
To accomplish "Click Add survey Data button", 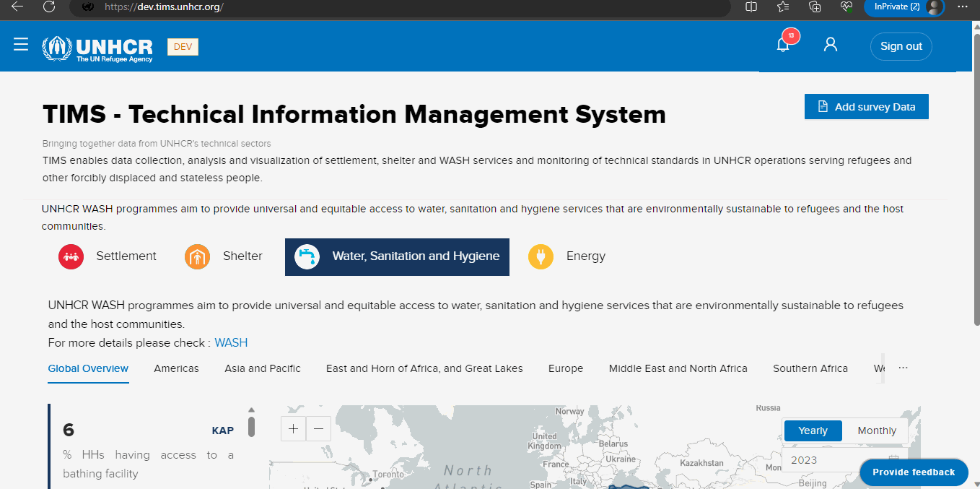I will click(867, 107).
